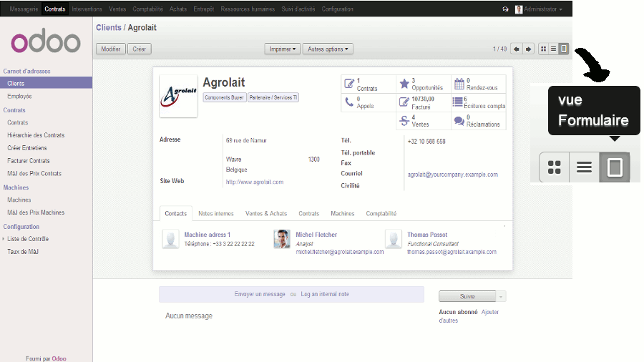Image resolution: width=644 pixels, height=362 pixels.
Task: Open the Suivi d'activité menu
Action: tap(298, 9)
